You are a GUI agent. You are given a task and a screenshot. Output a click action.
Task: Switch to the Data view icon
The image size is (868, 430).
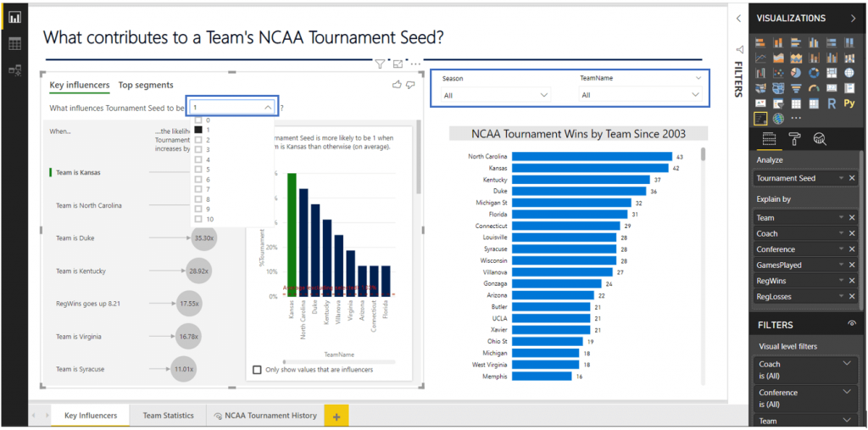14,44
